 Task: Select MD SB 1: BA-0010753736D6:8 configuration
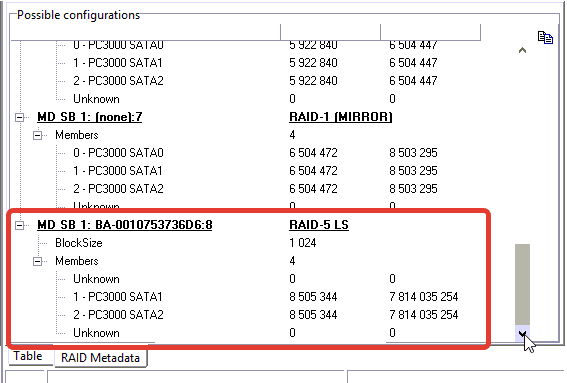point(125,225)
